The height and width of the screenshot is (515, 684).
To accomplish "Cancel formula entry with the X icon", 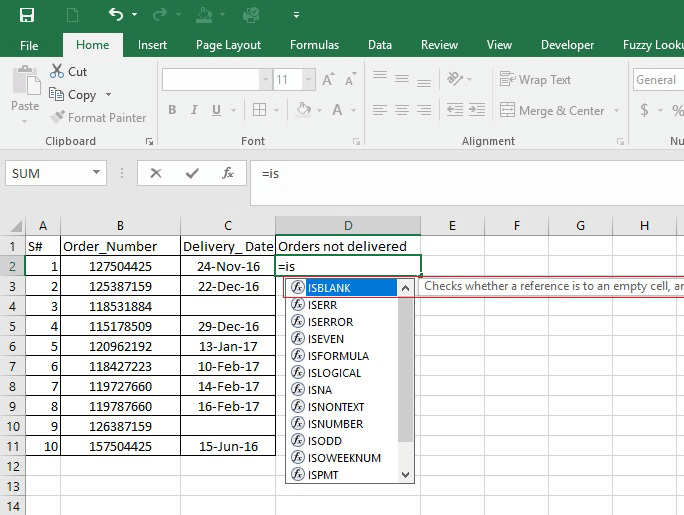I will [x=156, y=173].
